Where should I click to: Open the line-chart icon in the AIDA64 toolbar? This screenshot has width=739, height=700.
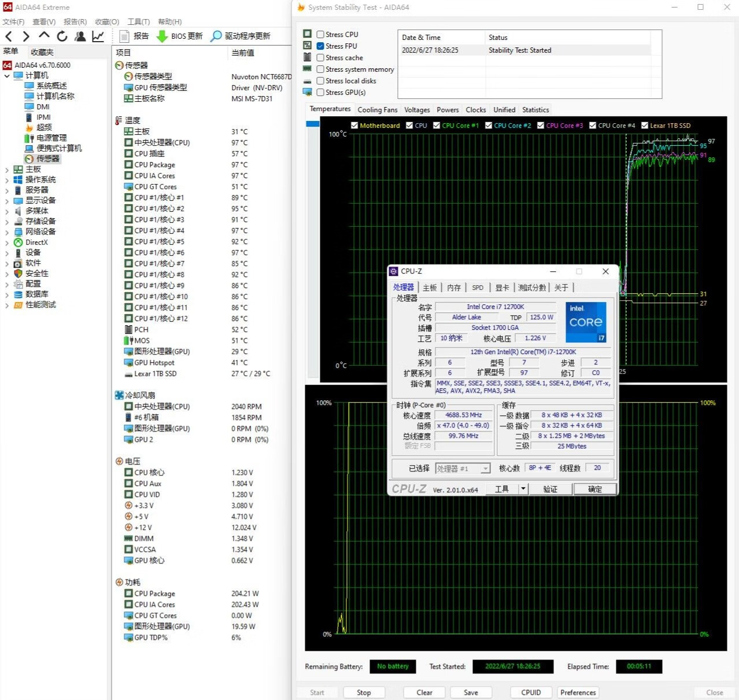98,36
